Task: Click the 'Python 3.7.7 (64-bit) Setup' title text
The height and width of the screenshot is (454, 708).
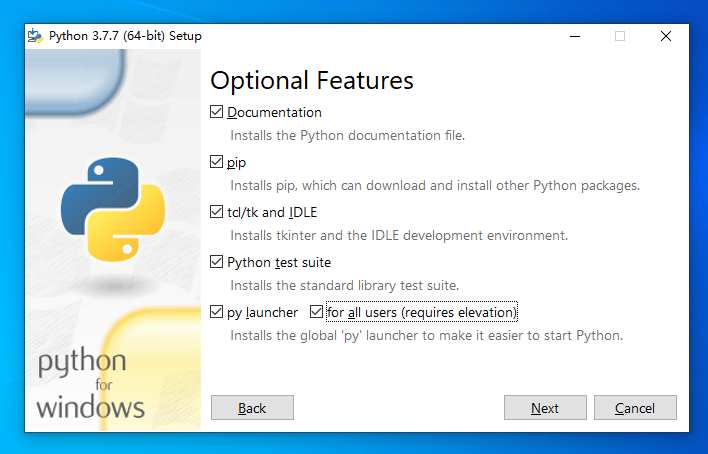Action: point(125,36)
